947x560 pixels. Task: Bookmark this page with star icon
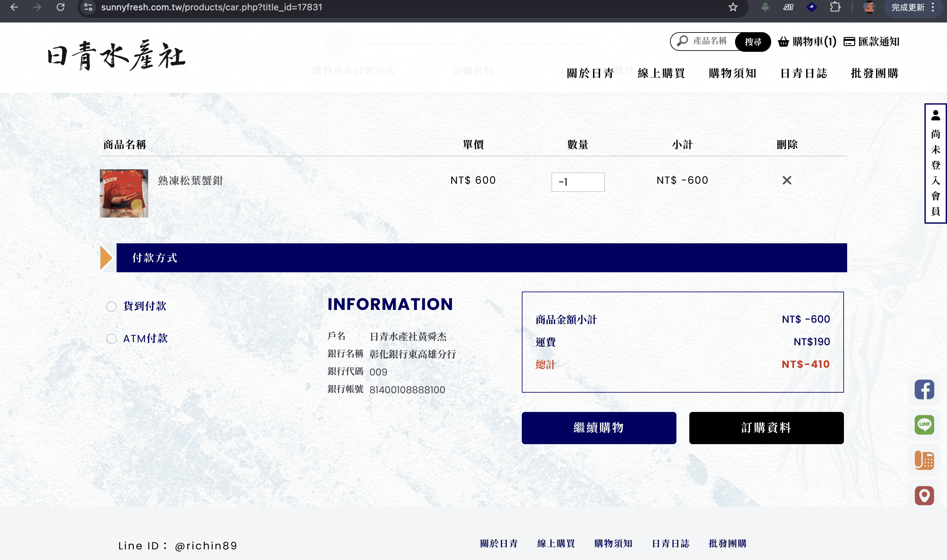733,7
